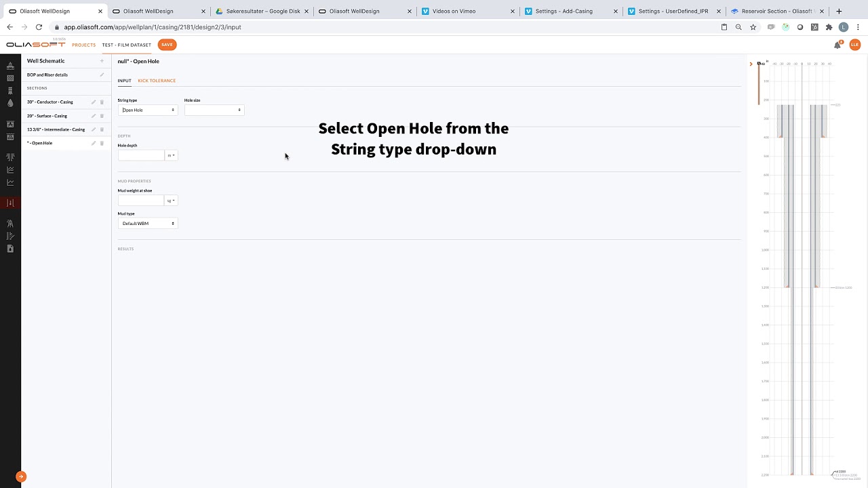Click the BOP and Riser details row
The height and width of the screenshot is (488, 868).
pyautogui.click(x=66, y=75)
